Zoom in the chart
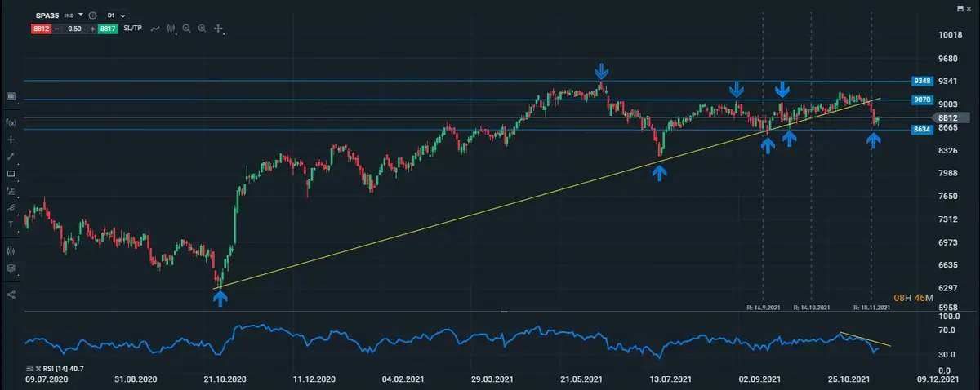Viewport: 980px width, 390px height. coord(202,29)
